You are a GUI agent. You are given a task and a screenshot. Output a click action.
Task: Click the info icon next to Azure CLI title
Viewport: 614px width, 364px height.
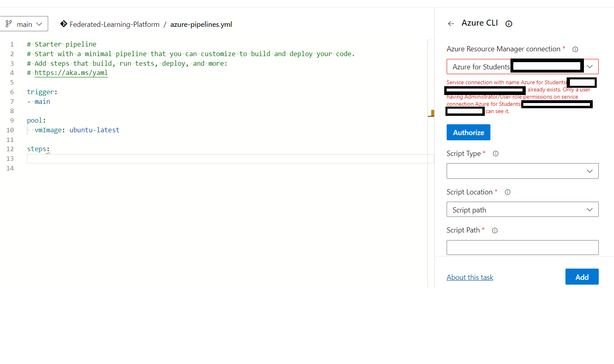(508, 24)
